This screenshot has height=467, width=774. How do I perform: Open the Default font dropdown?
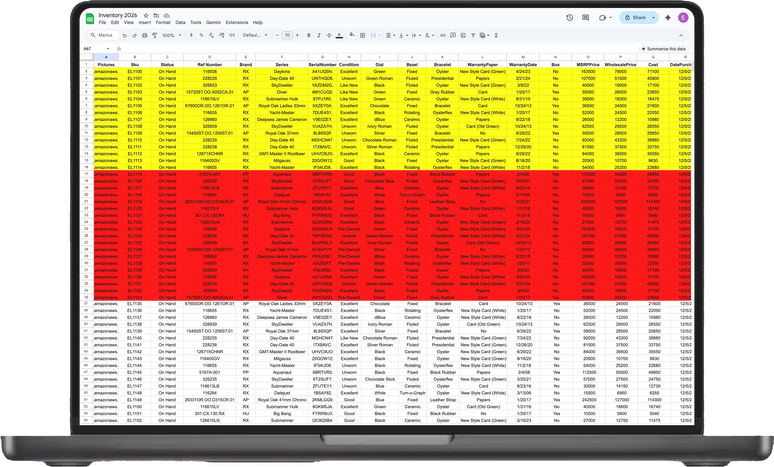tap(255, 35)
